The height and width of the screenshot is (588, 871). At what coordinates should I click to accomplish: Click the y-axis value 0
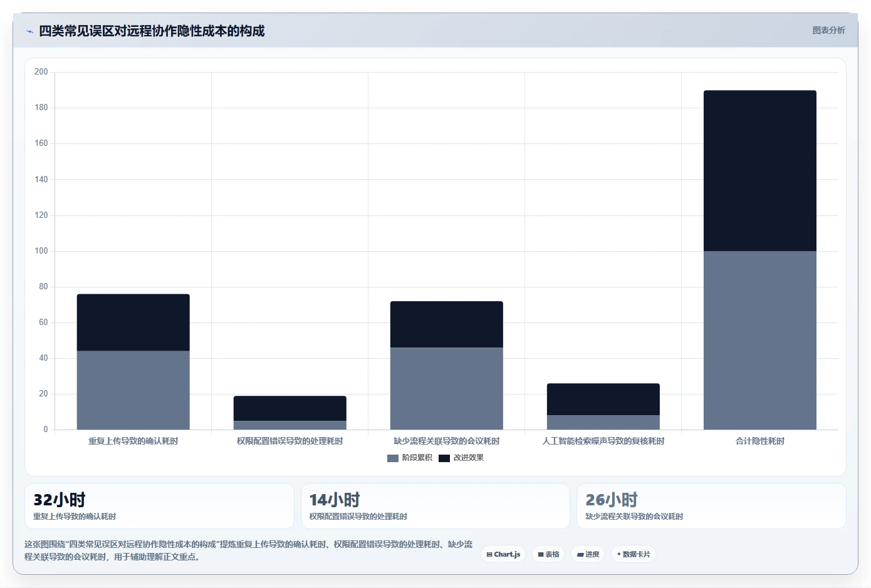pyautogui.click(x=46, y=430)
